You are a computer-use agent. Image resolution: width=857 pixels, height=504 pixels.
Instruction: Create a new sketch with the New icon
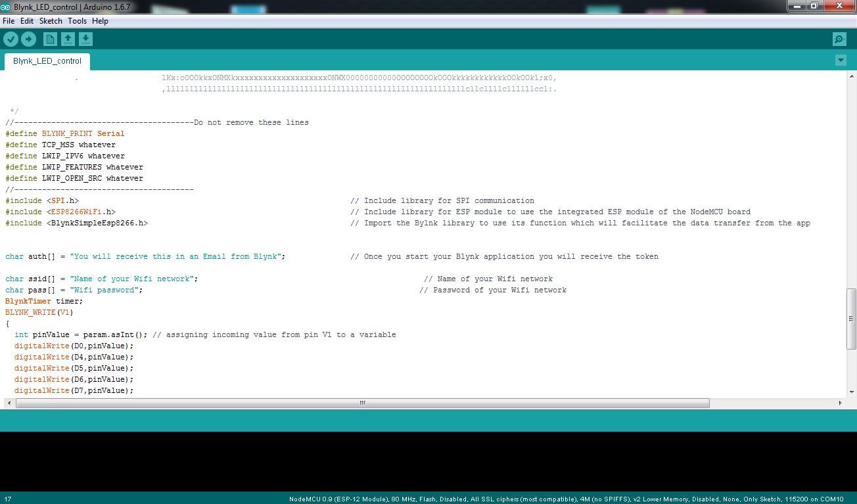[x=50, y=39]
